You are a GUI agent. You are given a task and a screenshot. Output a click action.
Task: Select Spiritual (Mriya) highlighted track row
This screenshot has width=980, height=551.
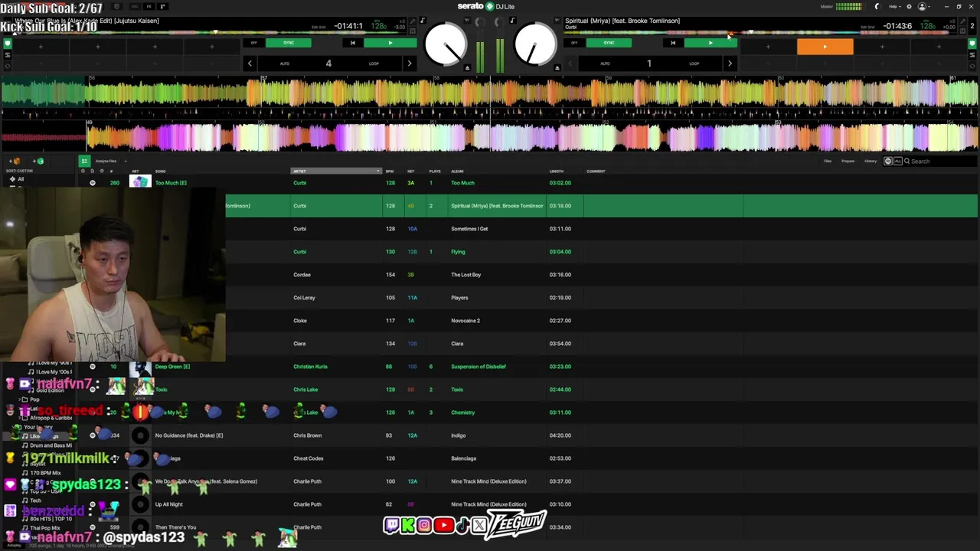point(601,206)
